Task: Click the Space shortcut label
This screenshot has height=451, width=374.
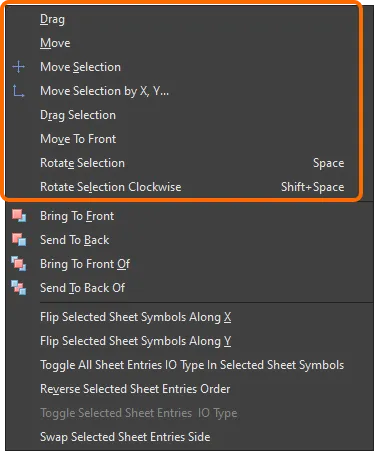Action: click(x=329, y=163)
